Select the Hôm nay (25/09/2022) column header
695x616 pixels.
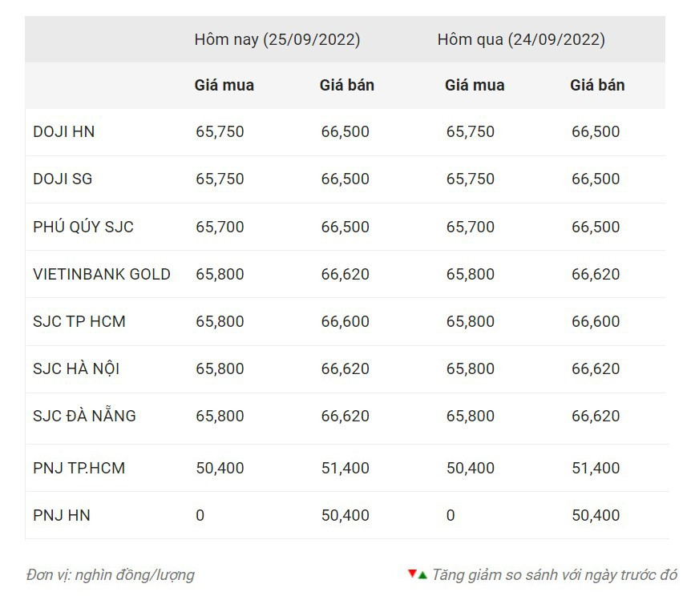[277, 39]
